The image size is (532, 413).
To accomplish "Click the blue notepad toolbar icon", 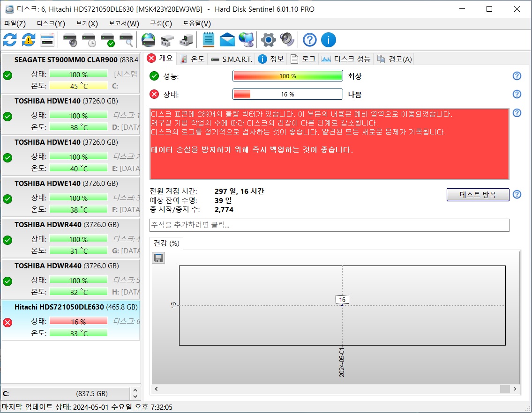I will [208, 40].
